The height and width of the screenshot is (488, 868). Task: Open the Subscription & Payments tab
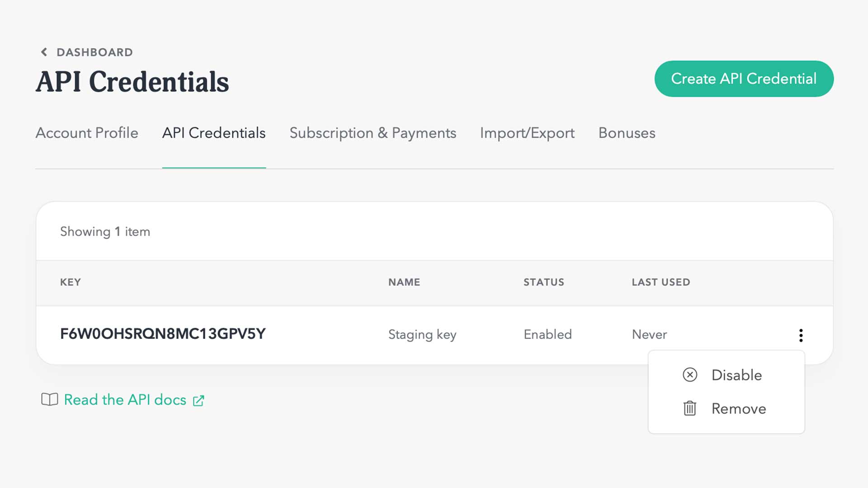pos(373,133)
